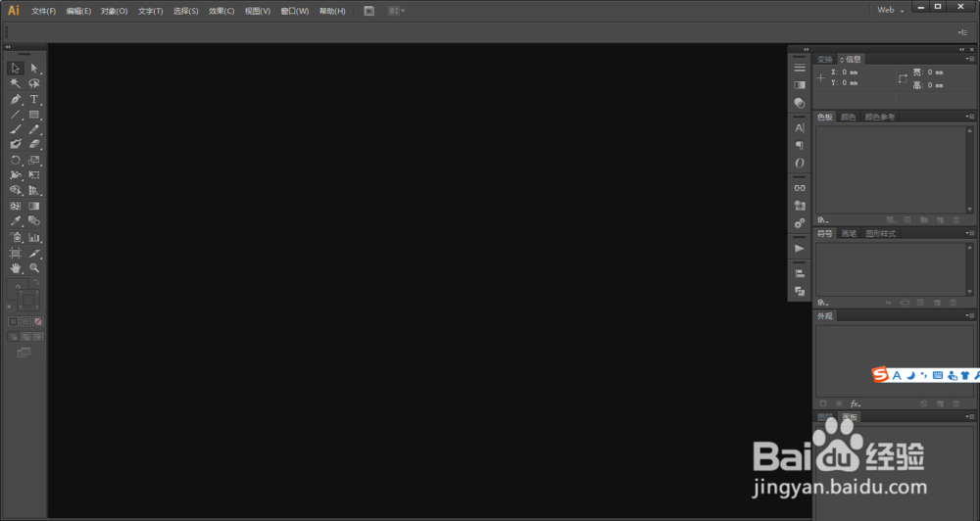Enable Draw Inside mode
This screenshot has width=980, height=521.
click(38, 337)
